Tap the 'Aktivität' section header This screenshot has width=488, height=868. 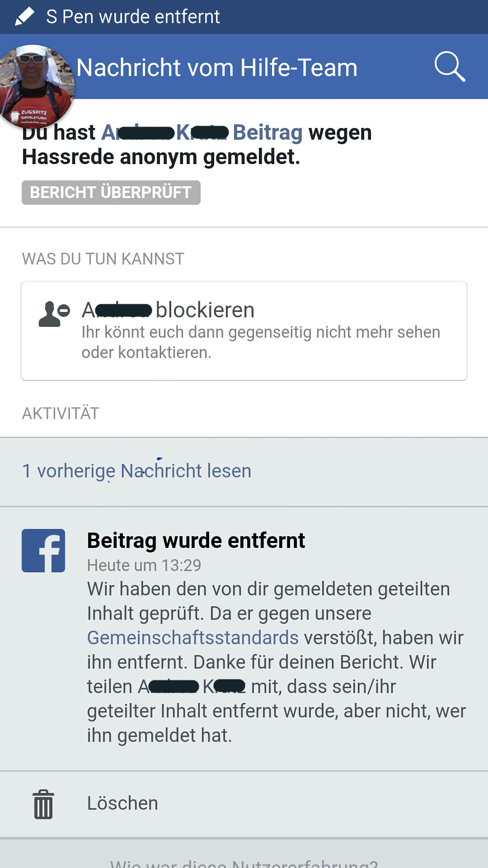tap(61, 413)
